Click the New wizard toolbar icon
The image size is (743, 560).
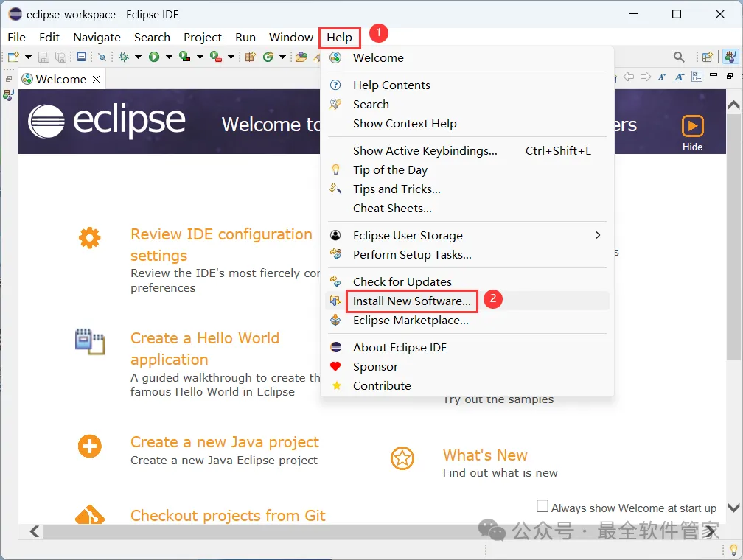[13, 57]
